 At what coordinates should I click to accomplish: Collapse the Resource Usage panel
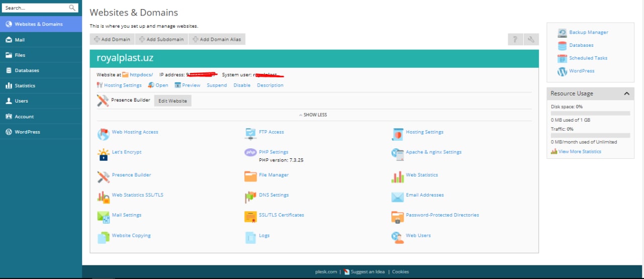coord(626,94)
